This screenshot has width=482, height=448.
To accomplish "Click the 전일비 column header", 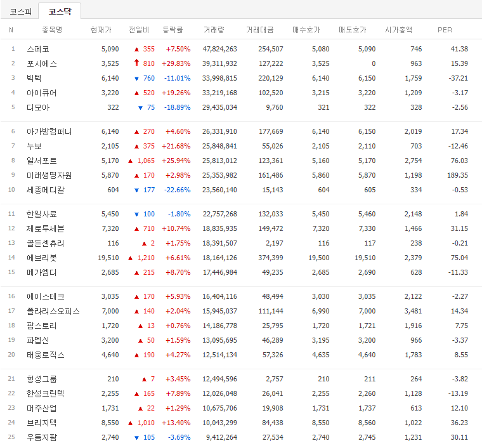I will (x=139, y=30).
